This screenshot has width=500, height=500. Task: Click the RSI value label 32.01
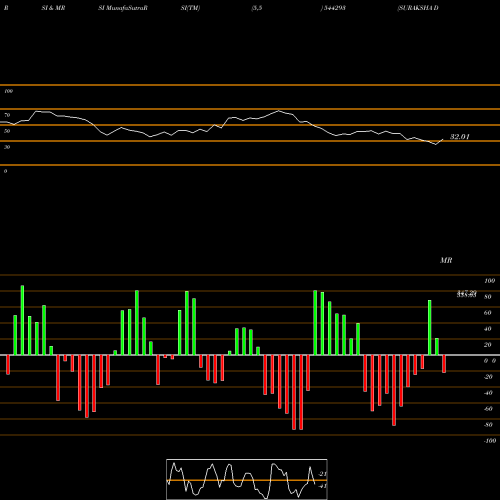pos(460,137)
